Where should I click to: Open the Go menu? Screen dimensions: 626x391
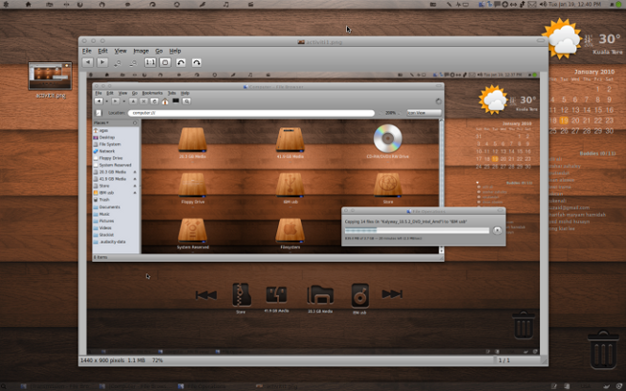click(x=159, y=51)
